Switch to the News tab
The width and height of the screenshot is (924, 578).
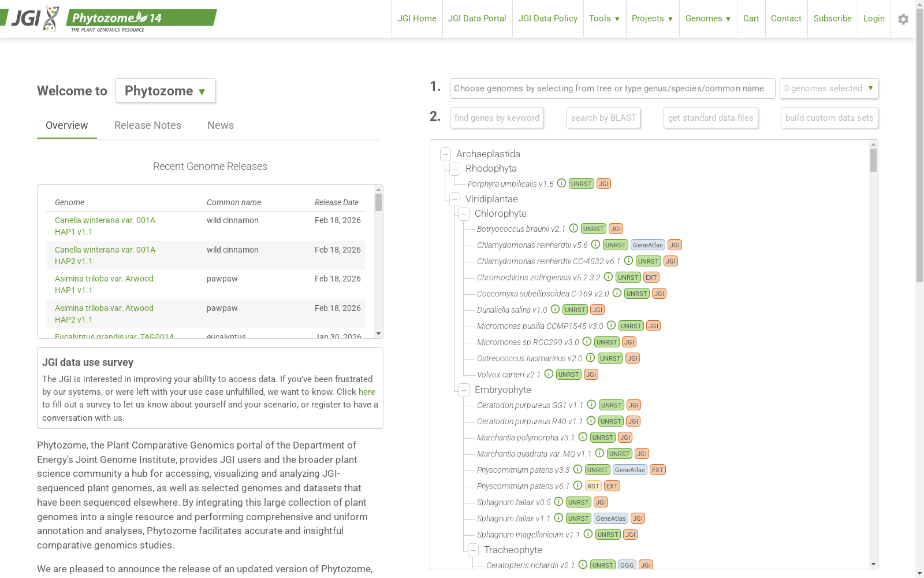pyautogui.click(x=221, y=125)
